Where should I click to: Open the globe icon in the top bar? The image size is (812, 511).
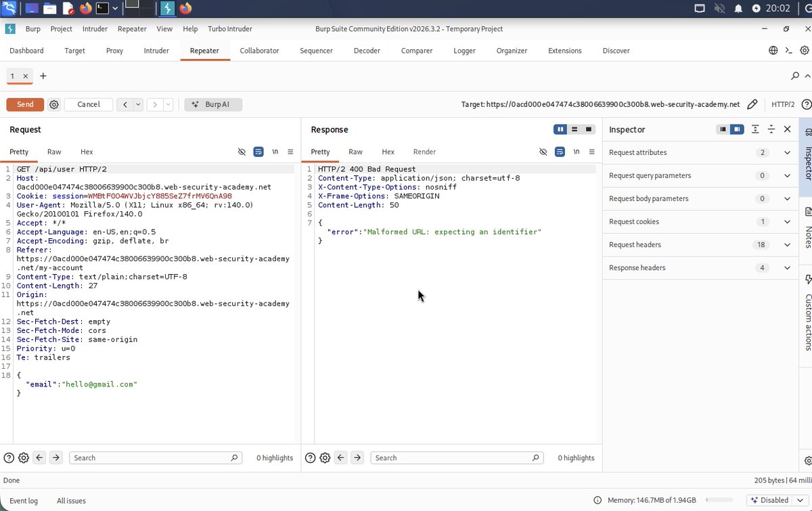pyautogui.click(x=773, y=51)
